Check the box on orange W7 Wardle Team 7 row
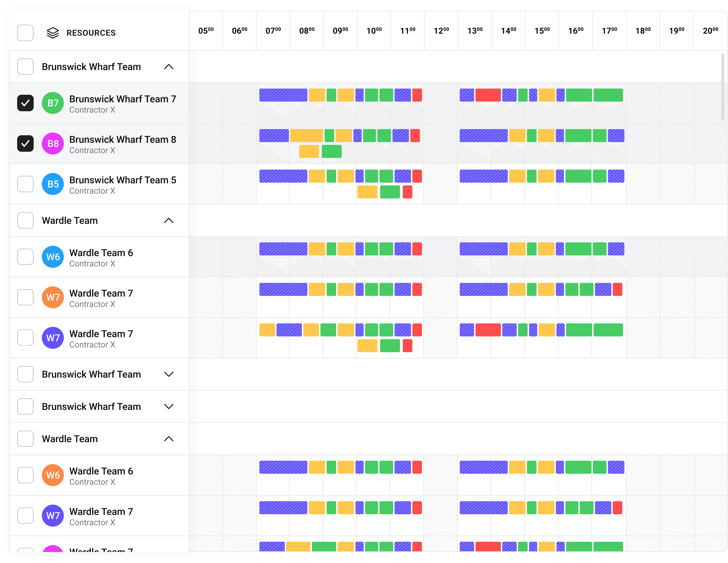The width and height of the screenshot is (728, 563). (x=25, y=297)
